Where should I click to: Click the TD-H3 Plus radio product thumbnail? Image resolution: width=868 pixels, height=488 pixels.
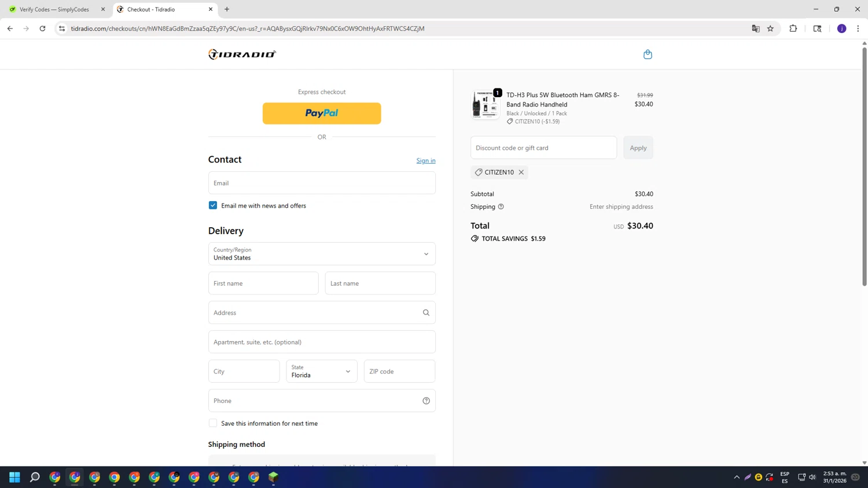click(486, 105)
